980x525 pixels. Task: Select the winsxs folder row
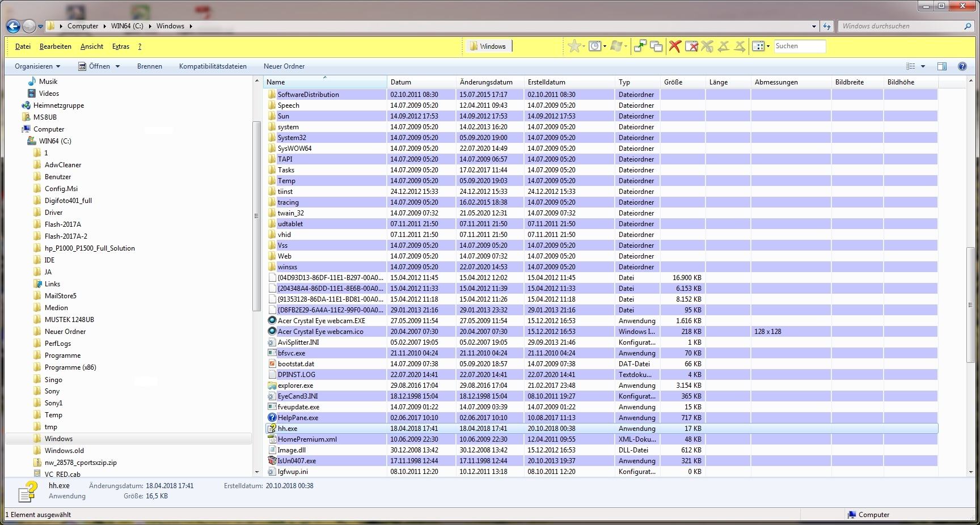(601, 267)
